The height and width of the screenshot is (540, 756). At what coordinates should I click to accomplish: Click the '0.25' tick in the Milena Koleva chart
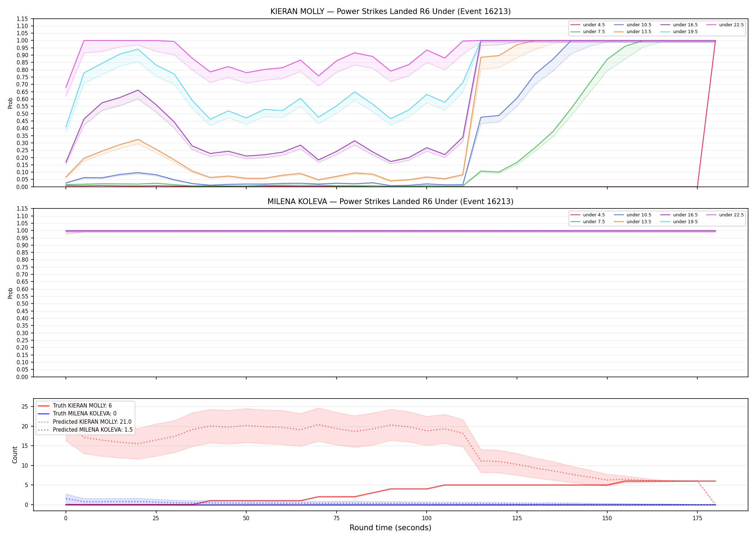point(22,341)
